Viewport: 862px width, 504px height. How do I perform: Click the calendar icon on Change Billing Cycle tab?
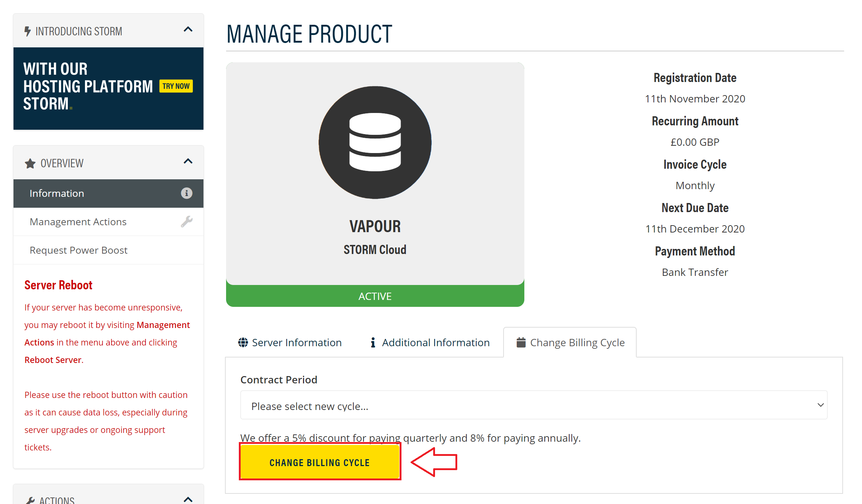[521, 343]
